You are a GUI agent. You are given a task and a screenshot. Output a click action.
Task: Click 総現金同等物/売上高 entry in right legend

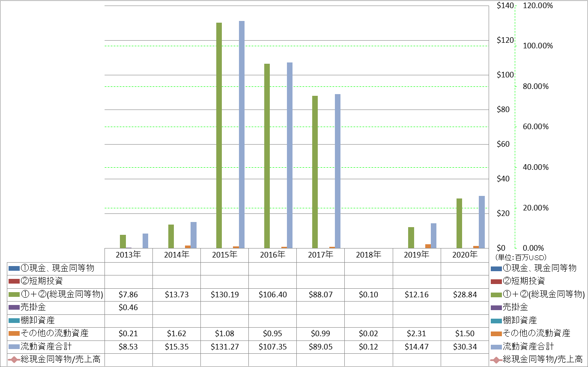pyautogui.click(x=537, y=360)
